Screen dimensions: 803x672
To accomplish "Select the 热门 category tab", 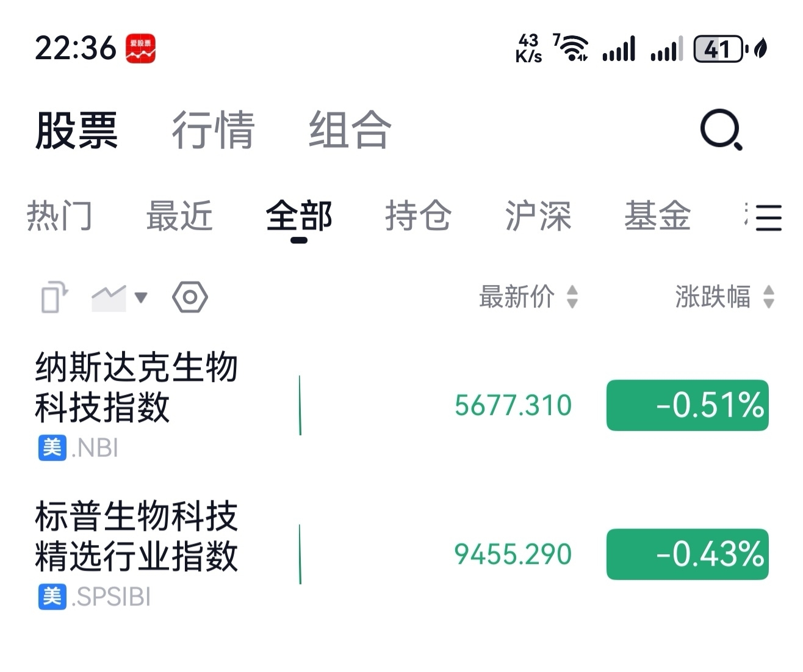I will click(x=60, y=216).
